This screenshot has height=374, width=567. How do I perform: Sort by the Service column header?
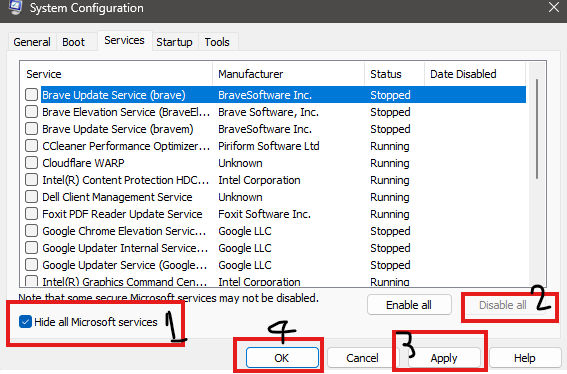point(116,74)
